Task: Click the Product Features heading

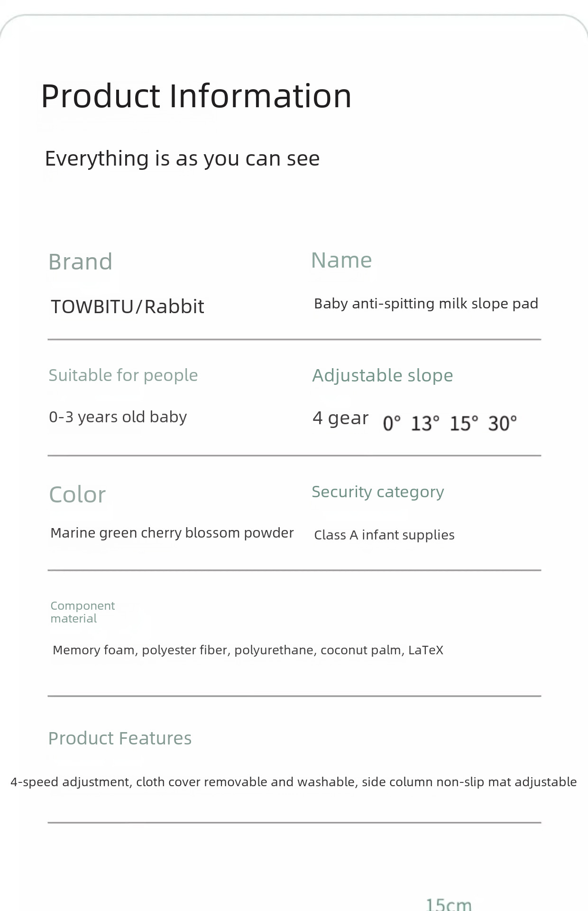Action: click(x=119, y=738)
